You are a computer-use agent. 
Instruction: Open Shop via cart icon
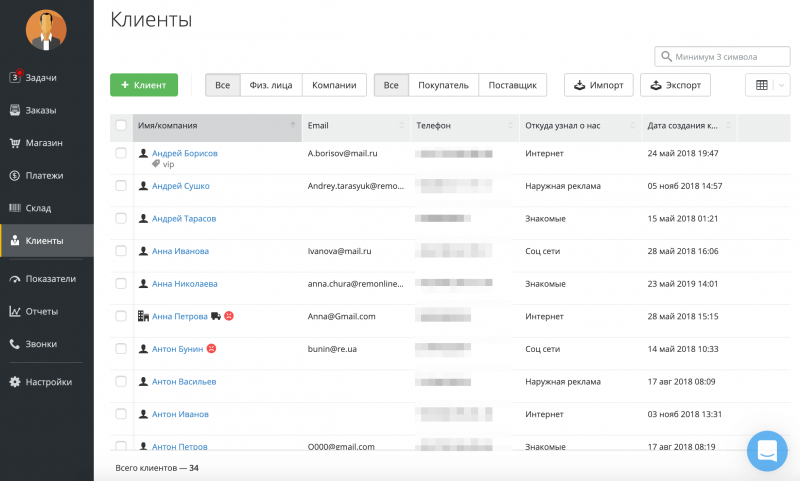[15, 143]
